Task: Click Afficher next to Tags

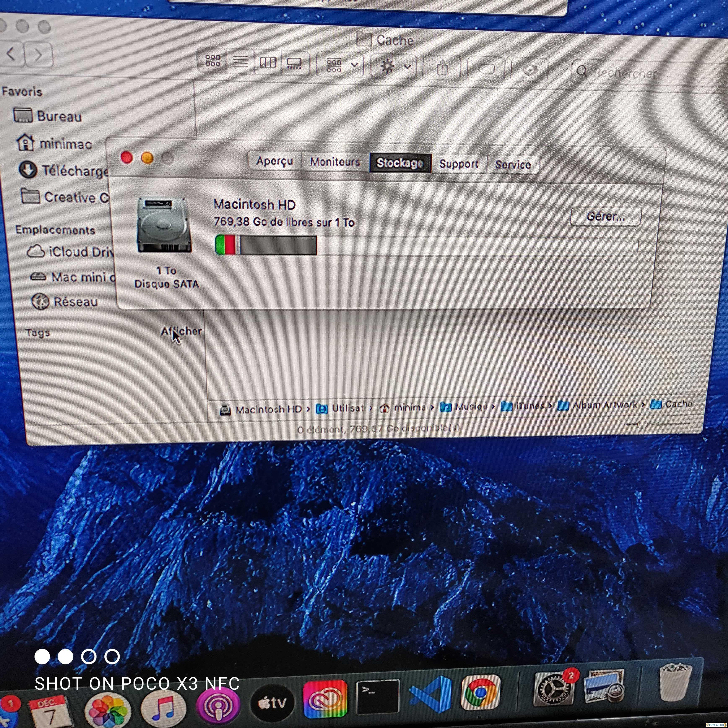Action: point(181,331)
